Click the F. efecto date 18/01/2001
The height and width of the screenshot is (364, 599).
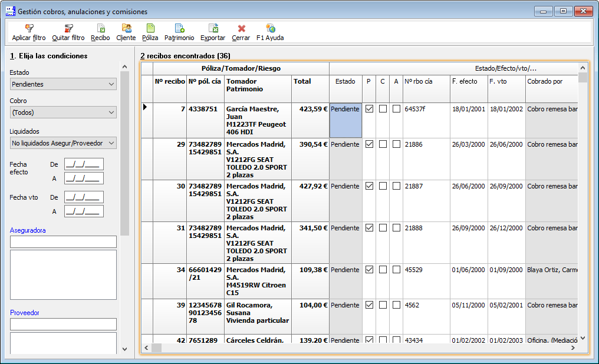click(x=469, y=120)
